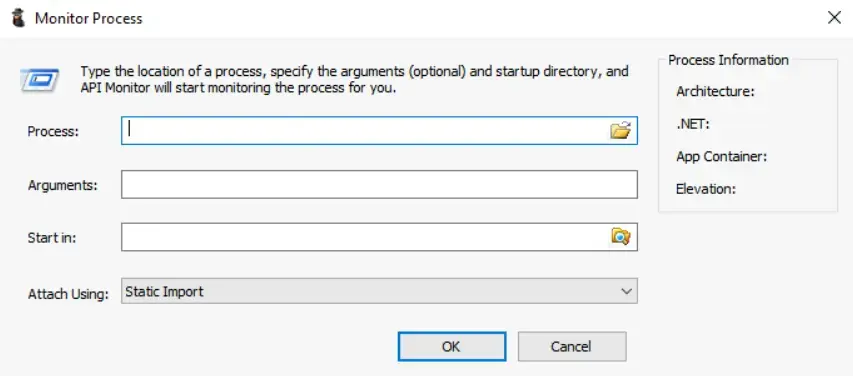The image size is (853, 376).
Task: Click the open-folder browse icon in Process field
Action: [620, 131]
